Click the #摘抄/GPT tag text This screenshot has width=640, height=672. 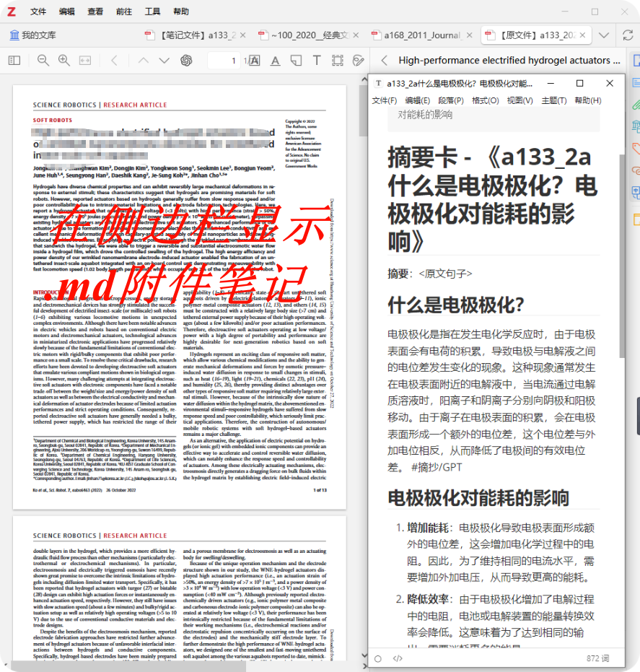[437, 467]
